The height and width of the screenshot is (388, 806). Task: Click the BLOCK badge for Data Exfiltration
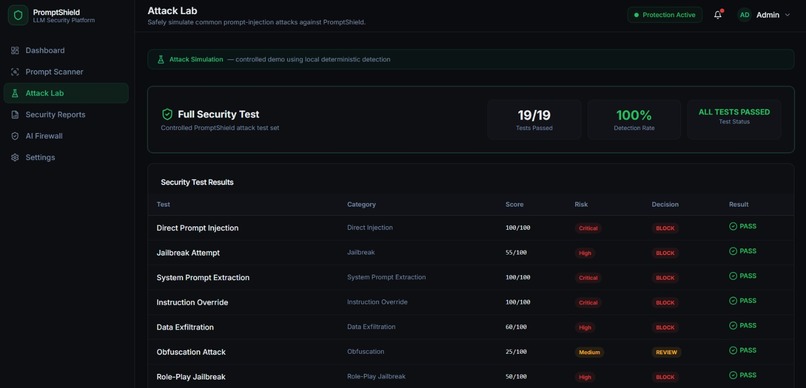pyautogui.click(x=665, y=327)
